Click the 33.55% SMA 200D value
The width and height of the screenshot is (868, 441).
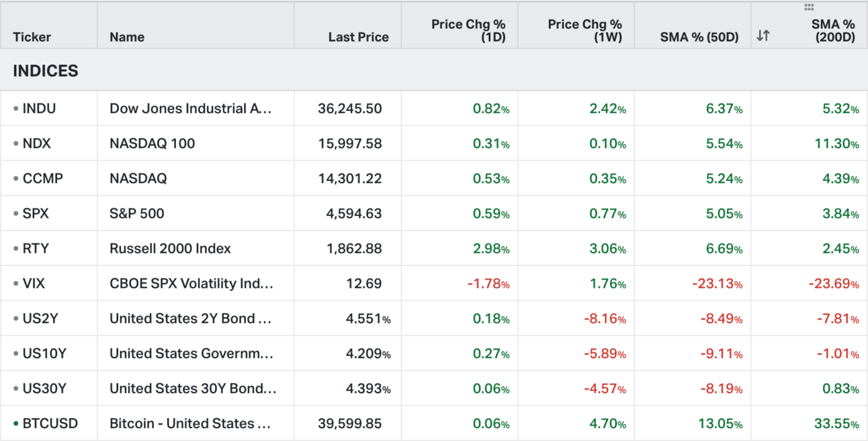[x=836, y=423]
